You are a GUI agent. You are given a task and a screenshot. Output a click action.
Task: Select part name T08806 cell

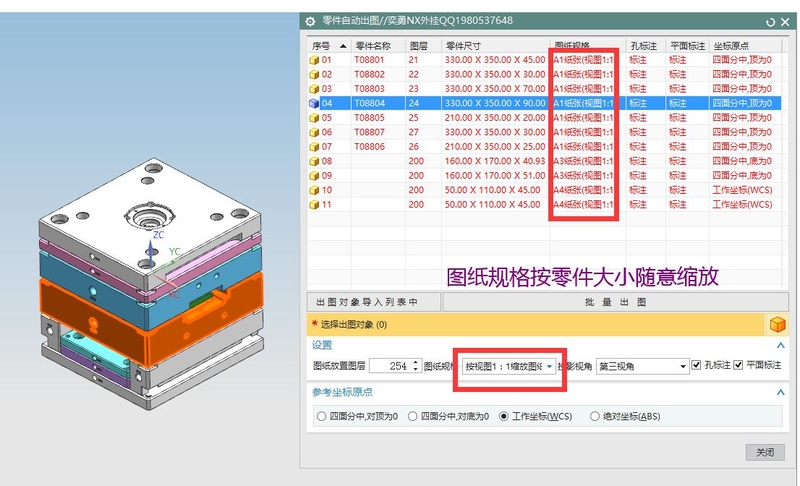click(x=369, y=147)
